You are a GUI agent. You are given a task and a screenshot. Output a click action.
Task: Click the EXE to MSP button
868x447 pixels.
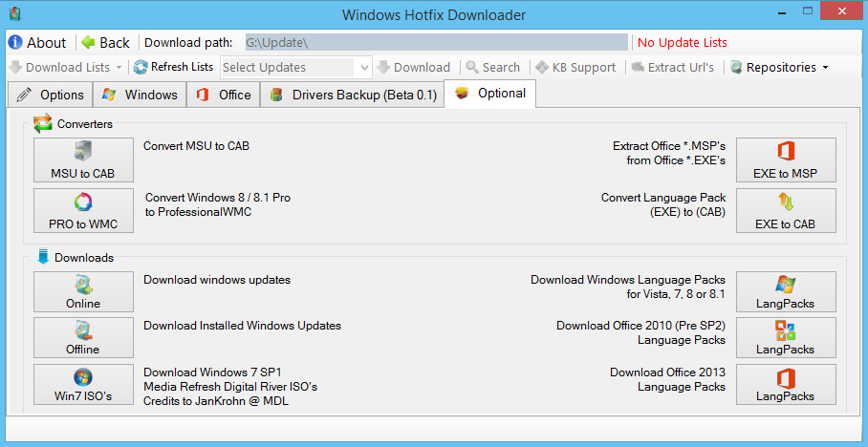click(786, 160)
